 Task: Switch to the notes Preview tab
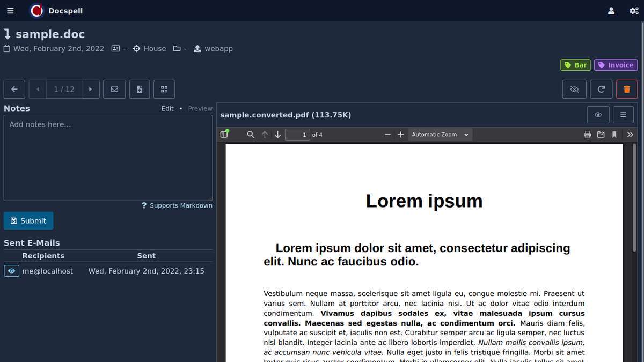pos(200,108)
